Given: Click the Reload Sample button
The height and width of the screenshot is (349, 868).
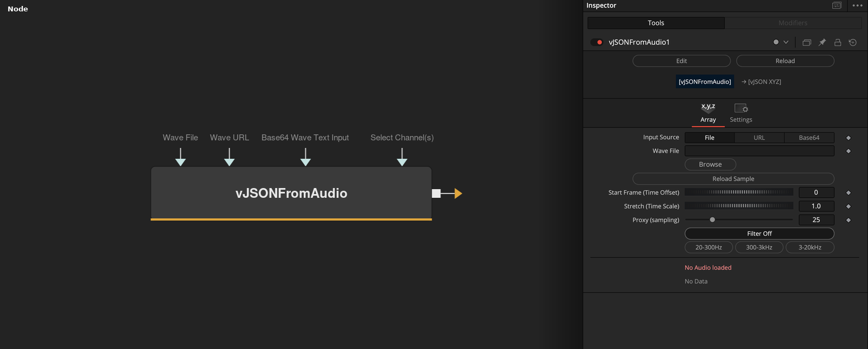Looking at the screenshot, I should click(x=733, y=179).
